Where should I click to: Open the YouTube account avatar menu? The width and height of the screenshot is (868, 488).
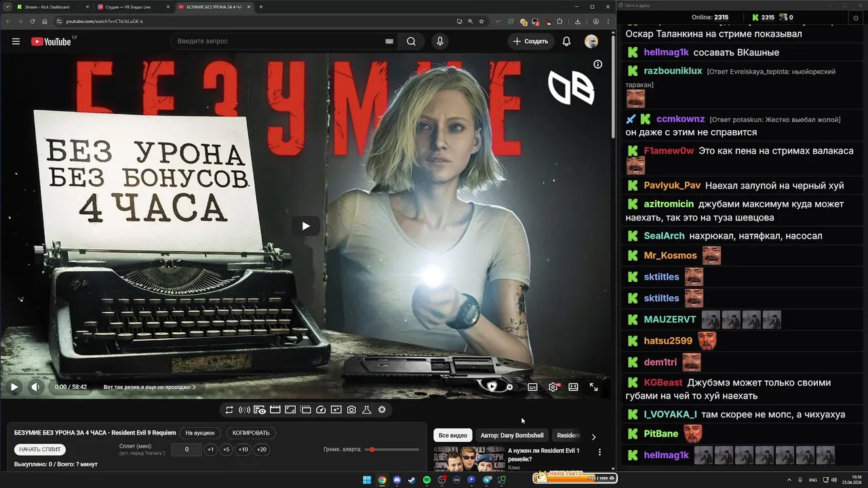click(591, 41)
